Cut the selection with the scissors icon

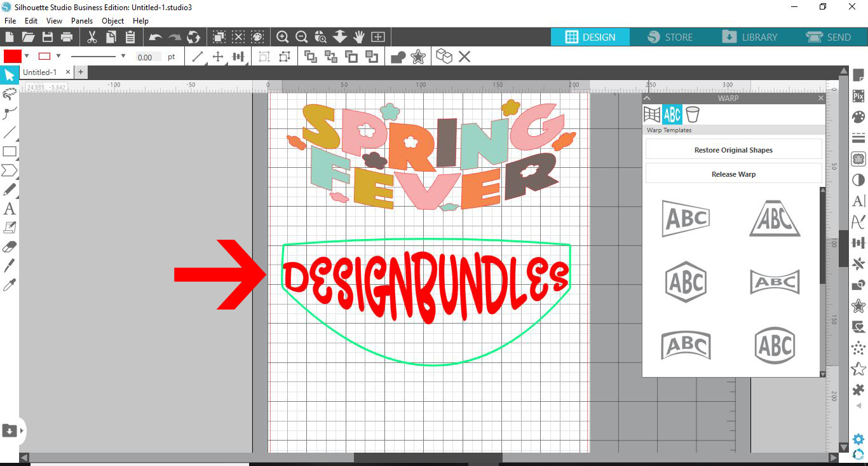[x=92, y=37]
